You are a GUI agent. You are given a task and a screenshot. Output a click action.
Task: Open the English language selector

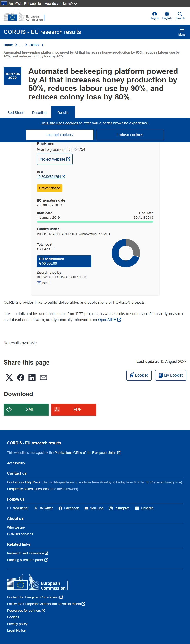coord(167,16)
